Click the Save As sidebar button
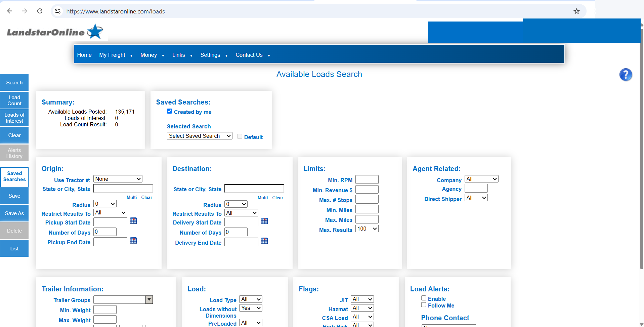 click(14, 213)
